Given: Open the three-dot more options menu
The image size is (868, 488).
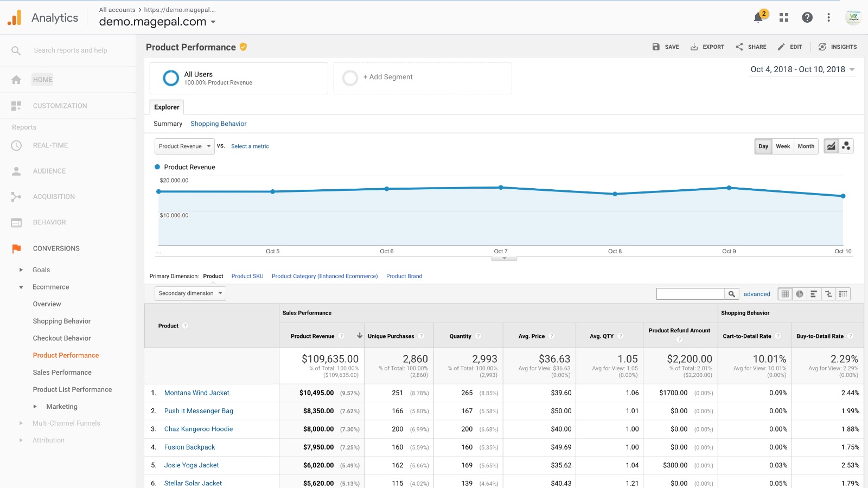Looking at the screenshot, I should 828,17.
